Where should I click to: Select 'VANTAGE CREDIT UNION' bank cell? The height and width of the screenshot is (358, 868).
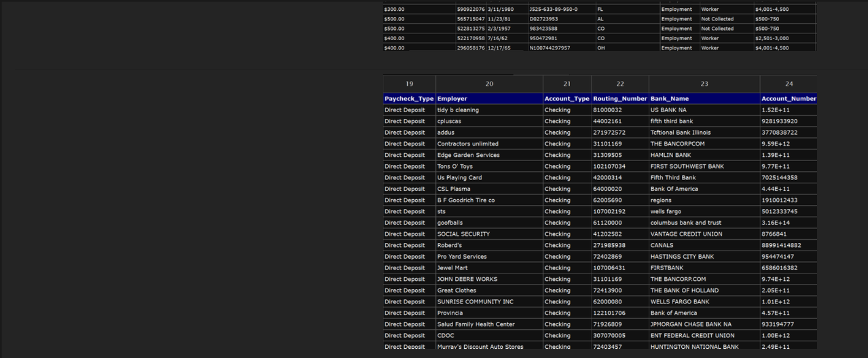point(686,234)
